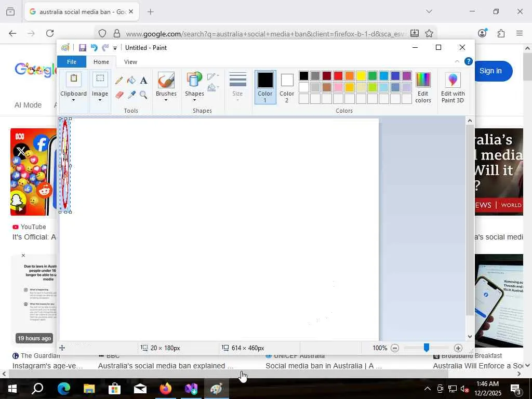Click the Select rectangle image tool
Image resolution: width=532 pixels, height=399 pixels.
(100, 79)
